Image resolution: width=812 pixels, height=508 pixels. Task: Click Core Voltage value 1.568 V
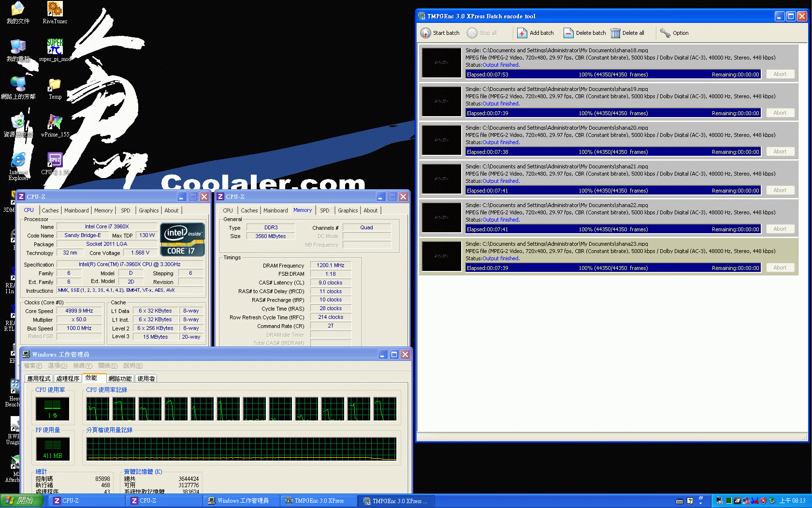pyautogui.click(x=140, y=253)
